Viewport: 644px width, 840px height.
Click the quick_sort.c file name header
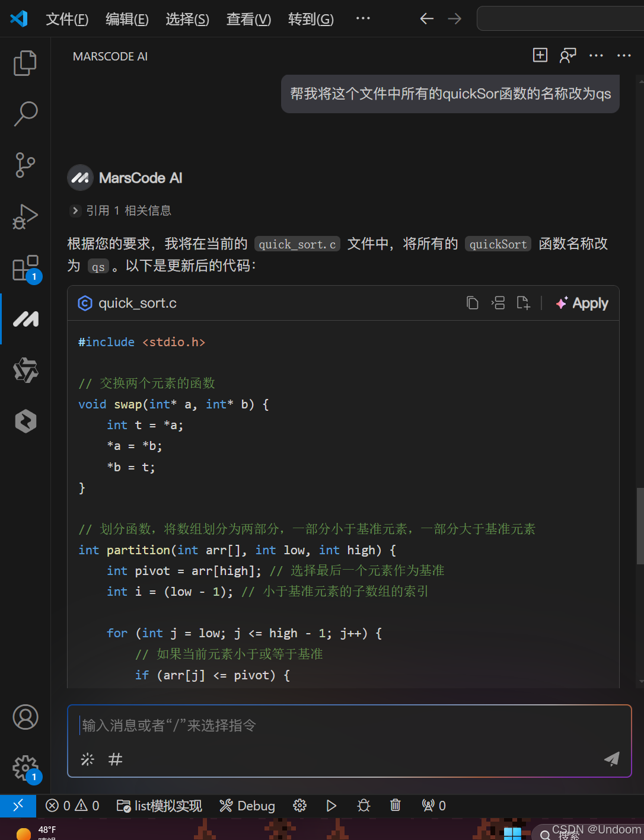pyautogui.click(x=137, y=304)
